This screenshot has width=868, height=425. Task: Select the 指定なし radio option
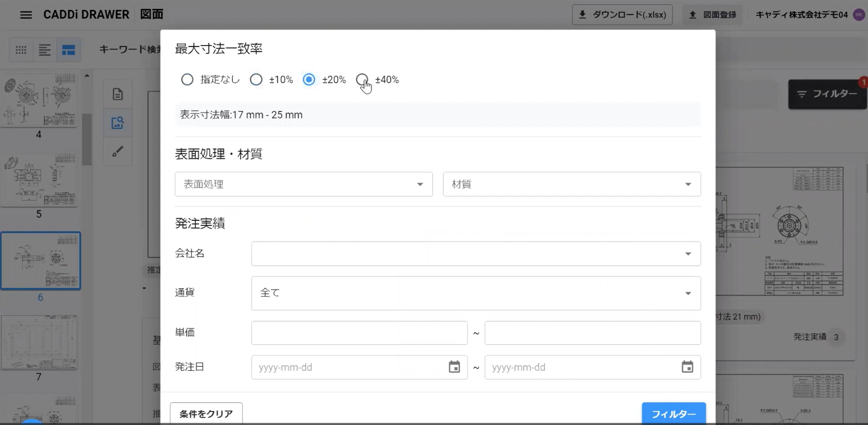[x=187, y=80]
